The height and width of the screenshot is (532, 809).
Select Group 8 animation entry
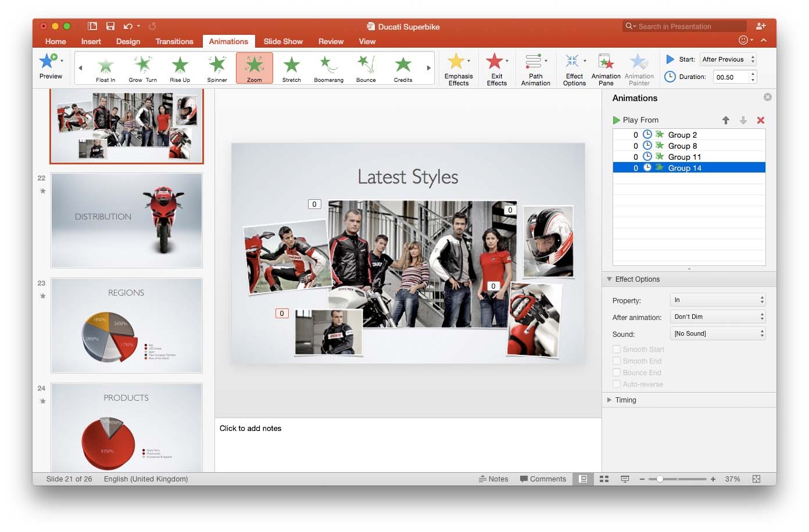click(689, 146)
